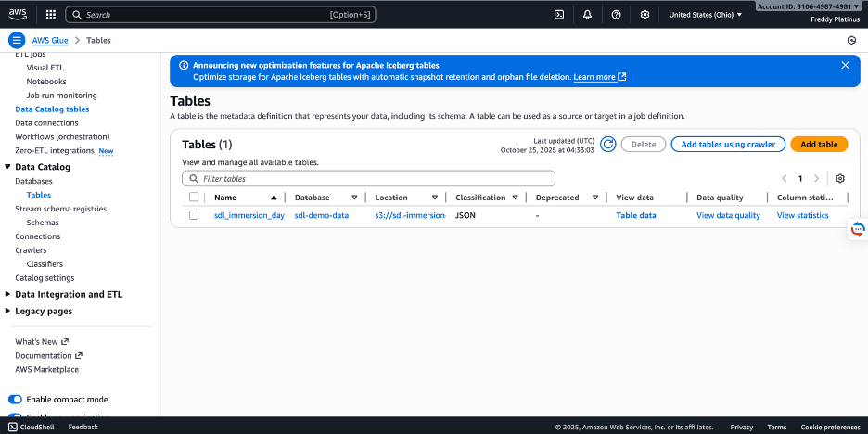Open Classifiers in sidebar
This screenshot has height=434, width=868.
[45, 264]
